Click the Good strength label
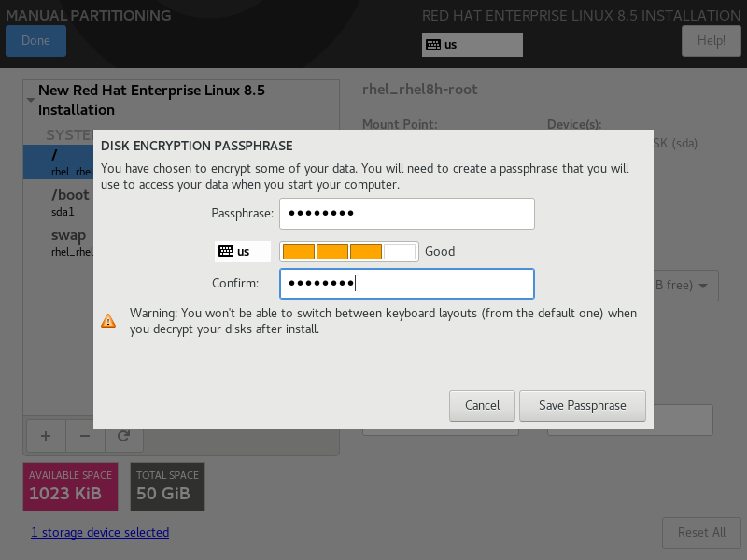747x560 pixels. [440, 251]
